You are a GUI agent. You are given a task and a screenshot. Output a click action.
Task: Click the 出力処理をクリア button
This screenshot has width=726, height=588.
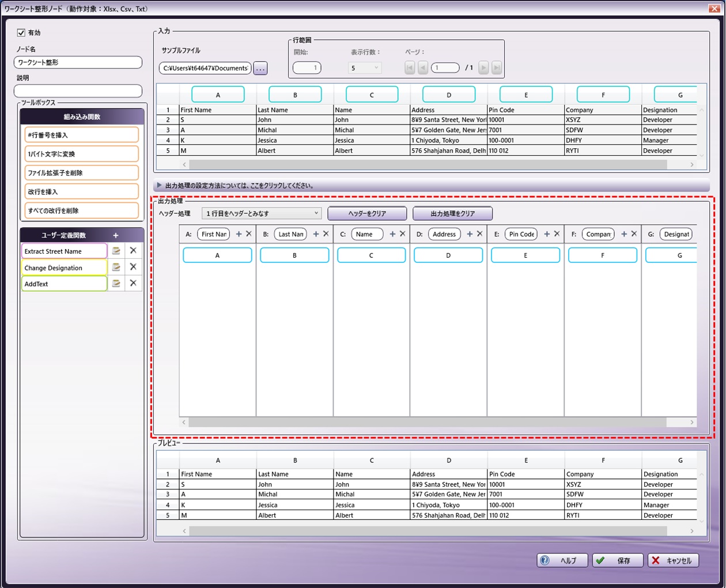tap(453, 213)
